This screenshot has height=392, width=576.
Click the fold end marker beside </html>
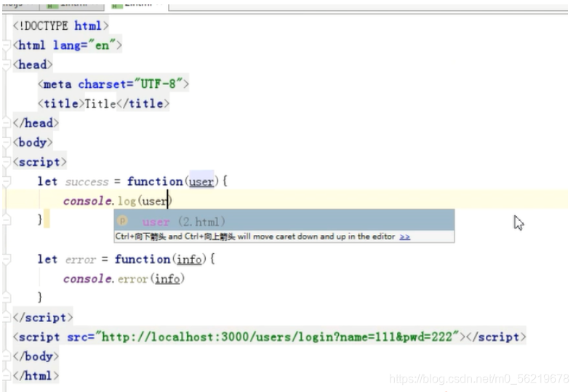pyautogui.click(x=6, y=375)
